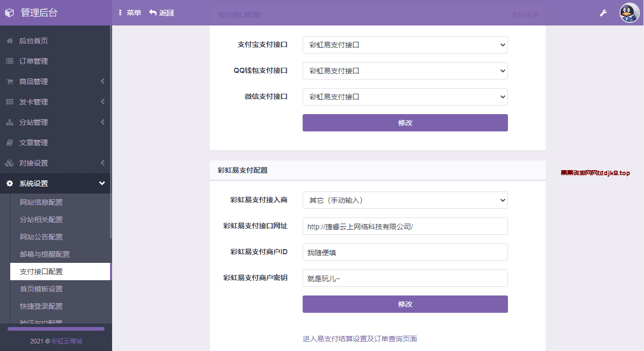Open the 易支付结算设置及订单查询 link
This screenshot has width=644, height=351.
pos(359,338)
